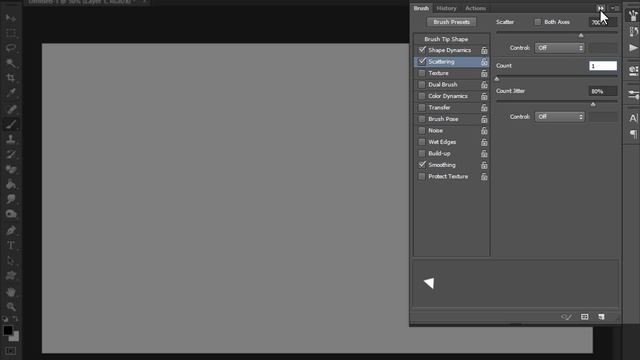Open Brush Tip Shape settings
The height and width of the screenshot is (360, 640).
point(446,39)
